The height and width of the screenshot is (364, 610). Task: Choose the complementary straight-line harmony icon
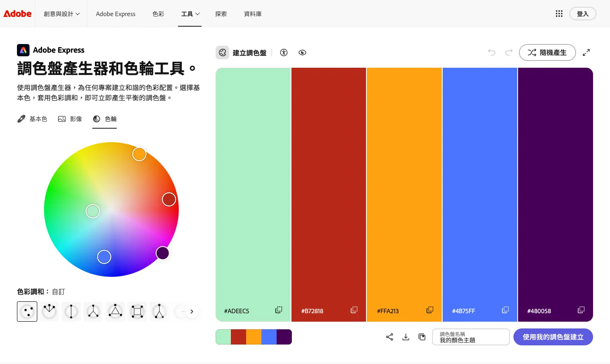(71, 312)
